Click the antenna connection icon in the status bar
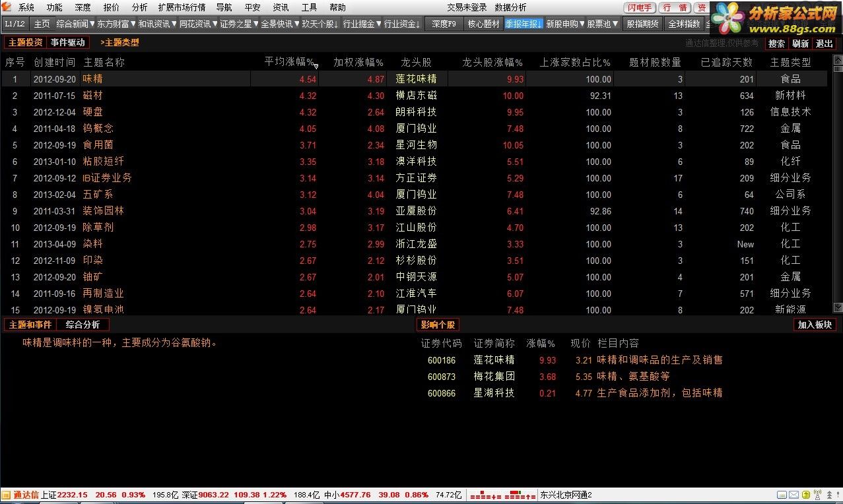The width and height of the screenshot is (843, 504). 817,495
